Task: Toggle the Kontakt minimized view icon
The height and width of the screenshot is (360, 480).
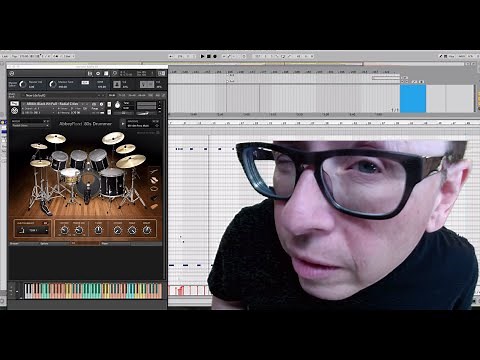Action: [162, 73]
